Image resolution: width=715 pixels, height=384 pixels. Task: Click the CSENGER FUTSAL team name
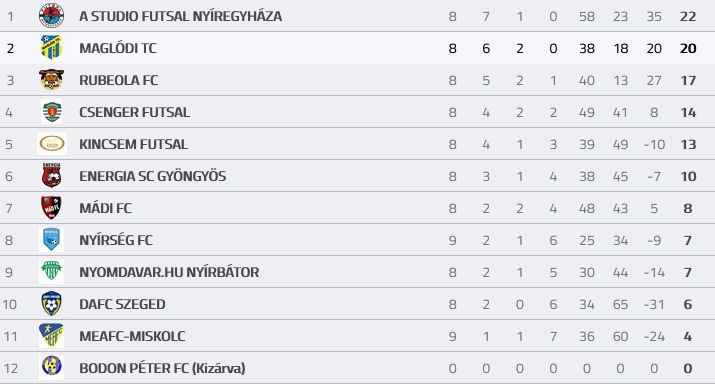tap(135, 112)
